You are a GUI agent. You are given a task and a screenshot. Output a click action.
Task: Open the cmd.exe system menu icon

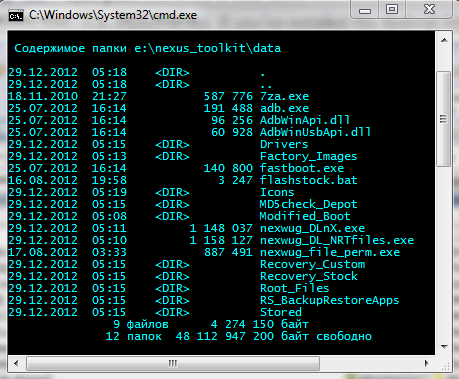click(x=16, y=15)
